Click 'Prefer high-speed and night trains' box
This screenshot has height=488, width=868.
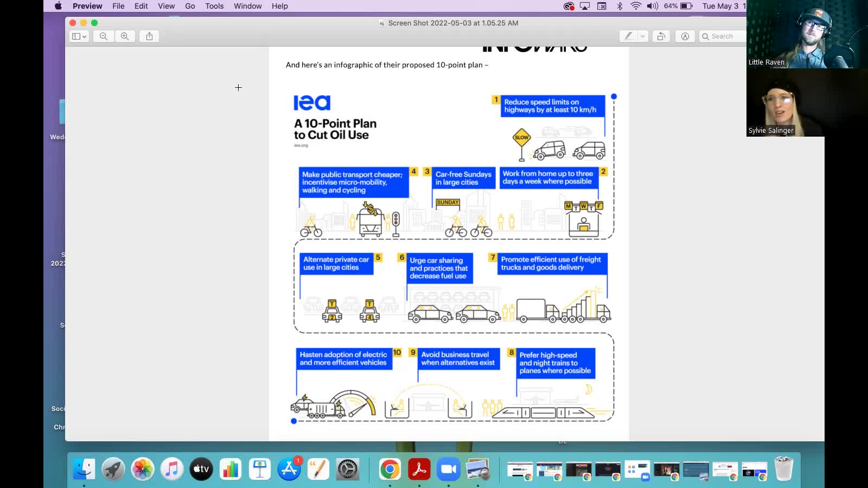[556, 363]
